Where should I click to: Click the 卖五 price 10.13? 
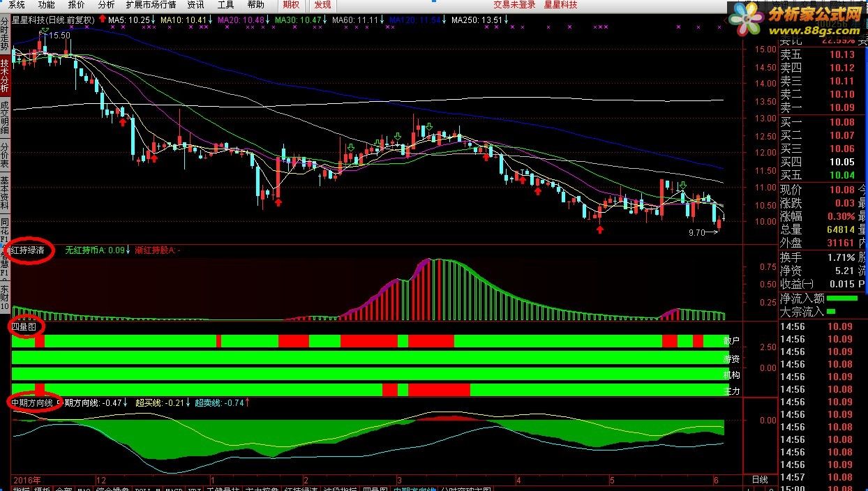point(841,55)
